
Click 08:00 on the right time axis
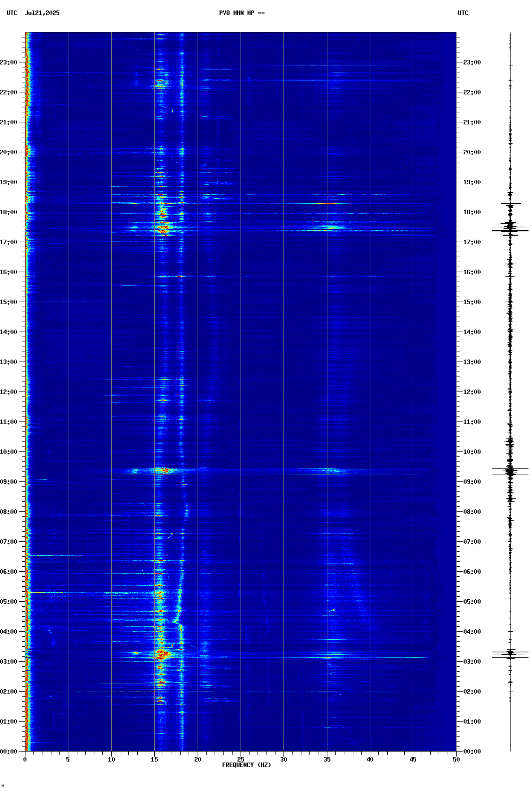(472, 512)
